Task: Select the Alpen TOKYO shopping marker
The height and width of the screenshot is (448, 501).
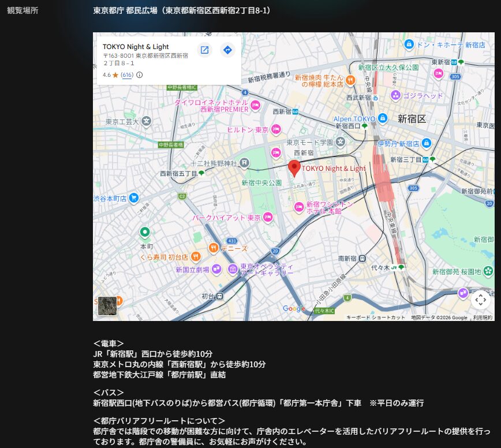Action: point(382,119)
